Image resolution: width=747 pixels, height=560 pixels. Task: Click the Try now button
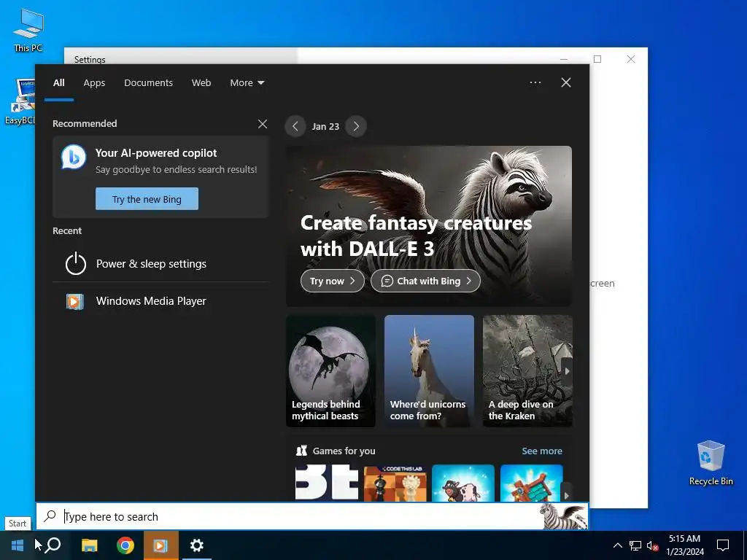(332, 281)
